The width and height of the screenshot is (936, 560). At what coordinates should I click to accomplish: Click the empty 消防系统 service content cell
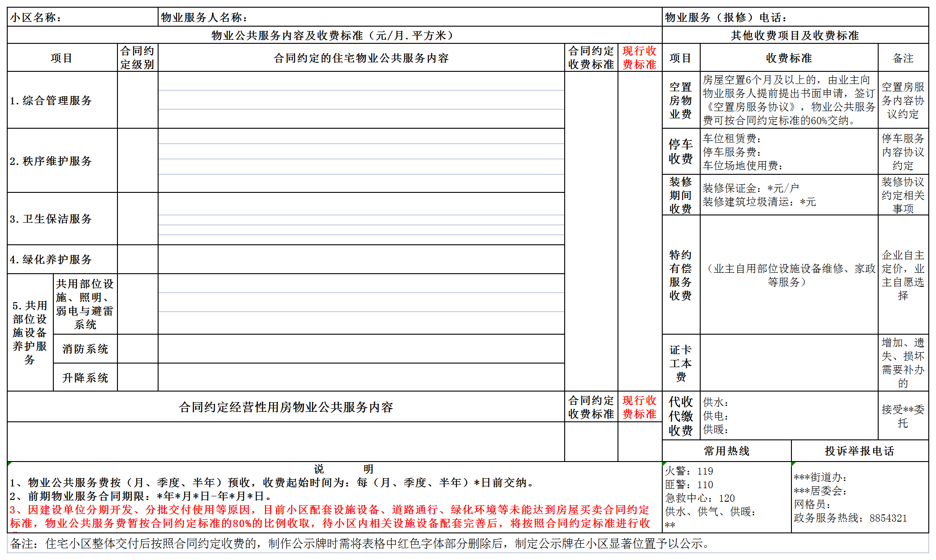tap(361, 349)
